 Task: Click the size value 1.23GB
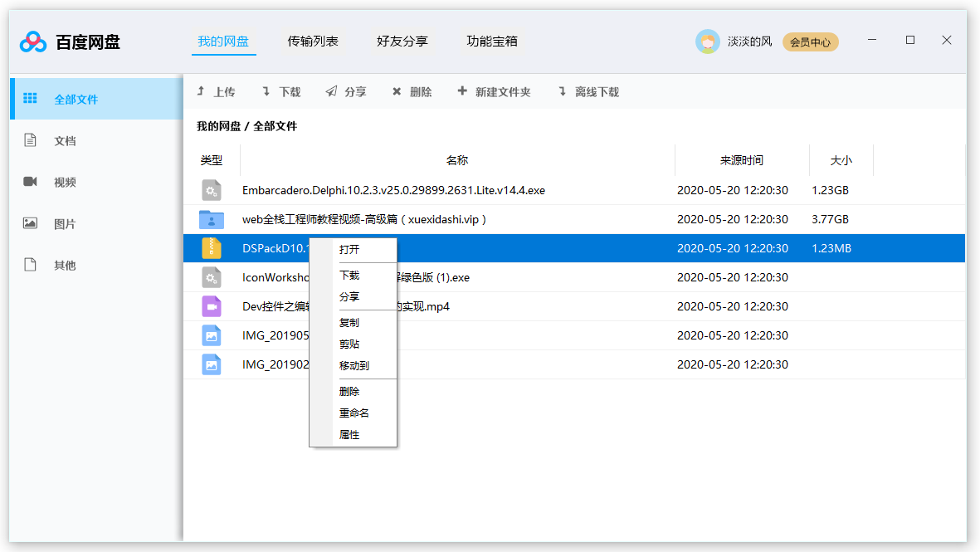point(830,190)
